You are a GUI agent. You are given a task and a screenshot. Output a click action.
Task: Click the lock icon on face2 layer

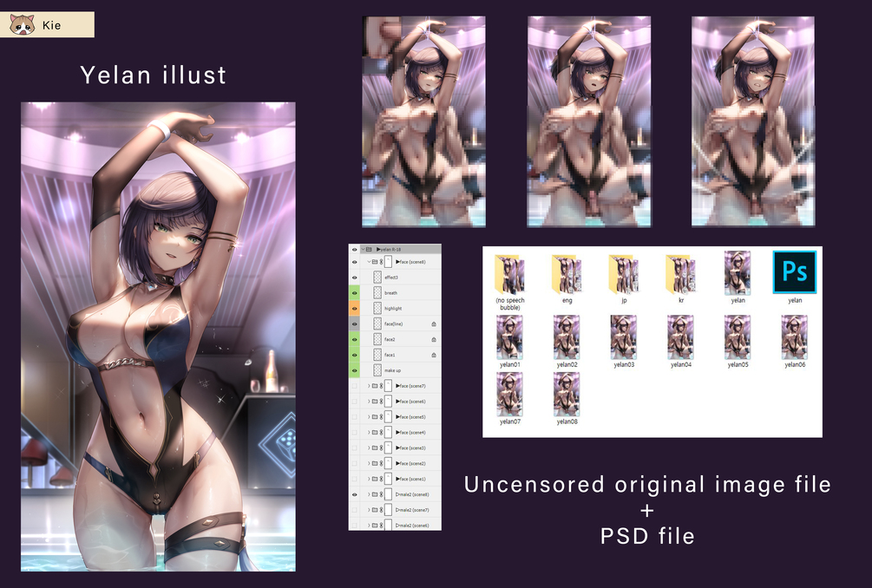click(x=434, y=340)
